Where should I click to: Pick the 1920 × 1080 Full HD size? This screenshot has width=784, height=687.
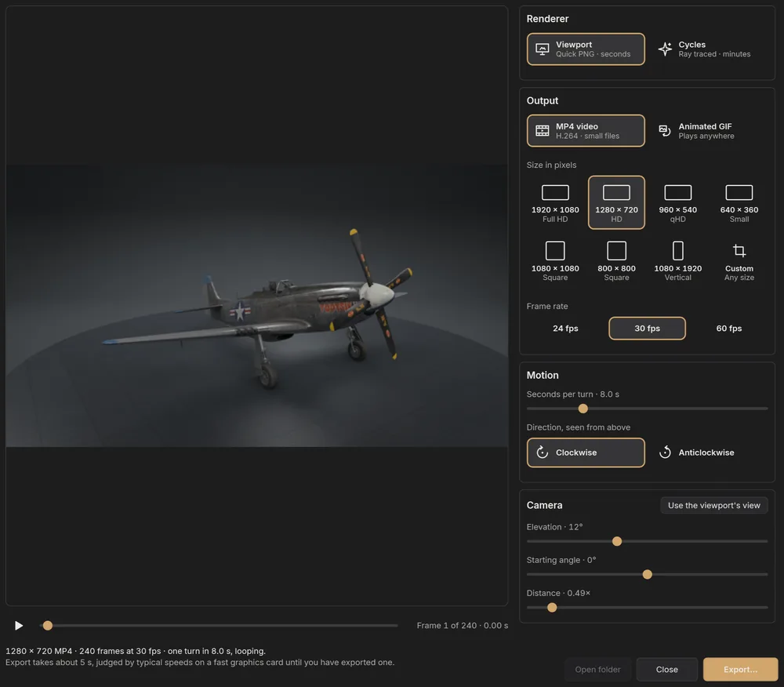[x=555, y=202]
